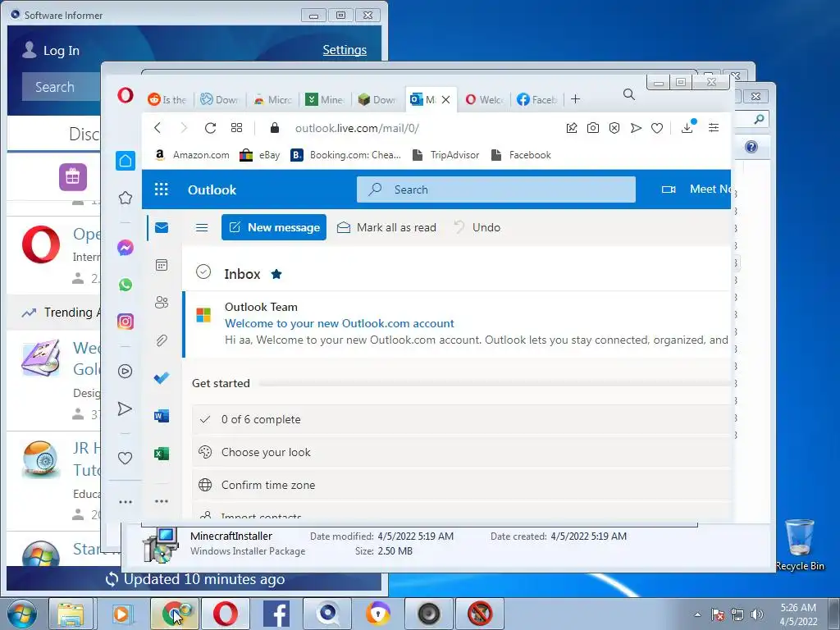Viewport: 840px width, 630px height.
Task: Click Software Informer Search box
Action: click(62, 87)
